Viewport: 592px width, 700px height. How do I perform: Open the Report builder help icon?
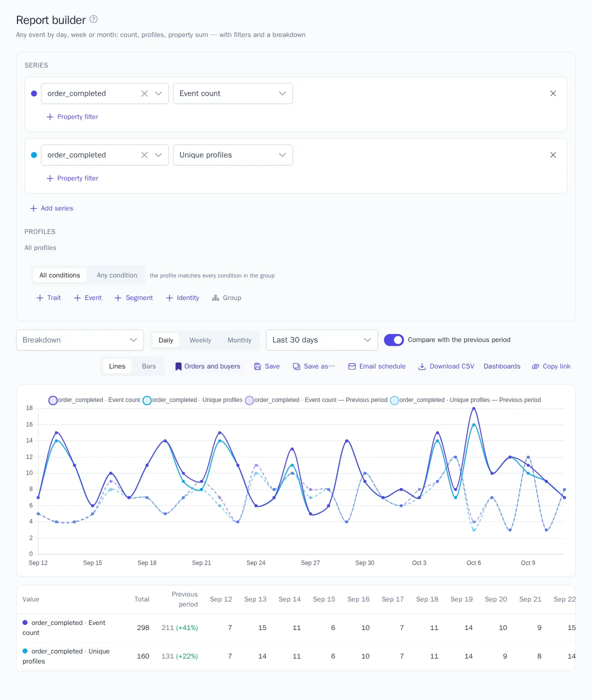pos(93,19)
